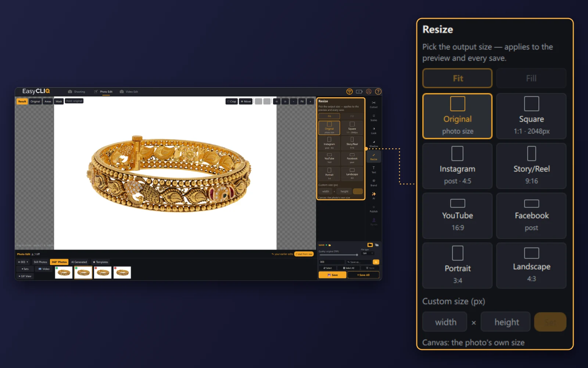Viewport: 588px width, 368px height.
Task: Select the Move tool above the canvas
Action: (246, 102)
